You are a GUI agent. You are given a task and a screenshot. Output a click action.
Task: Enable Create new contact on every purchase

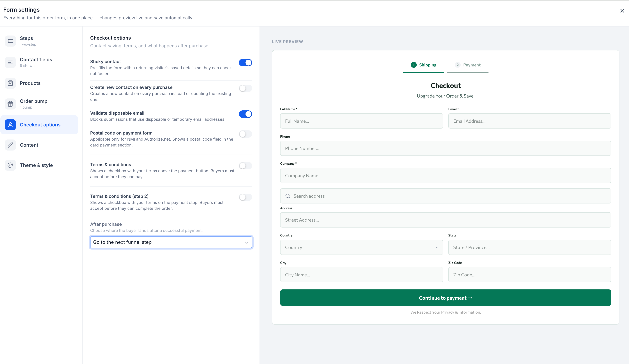pyautogui.click(x=245, y=88)
